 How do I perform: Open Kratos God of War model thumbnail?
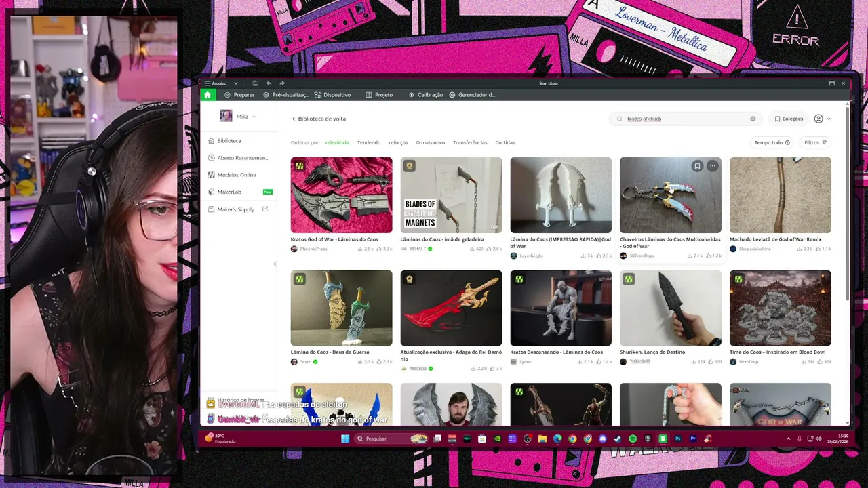point(341,195)
